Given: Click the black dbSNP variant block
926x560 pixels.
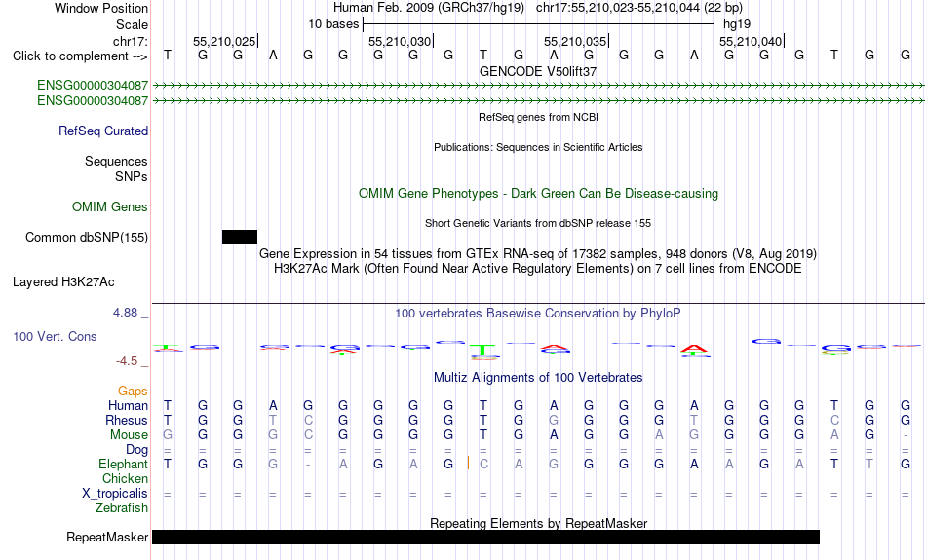Looking at the screenshot, I should click(x=240, y=238).
